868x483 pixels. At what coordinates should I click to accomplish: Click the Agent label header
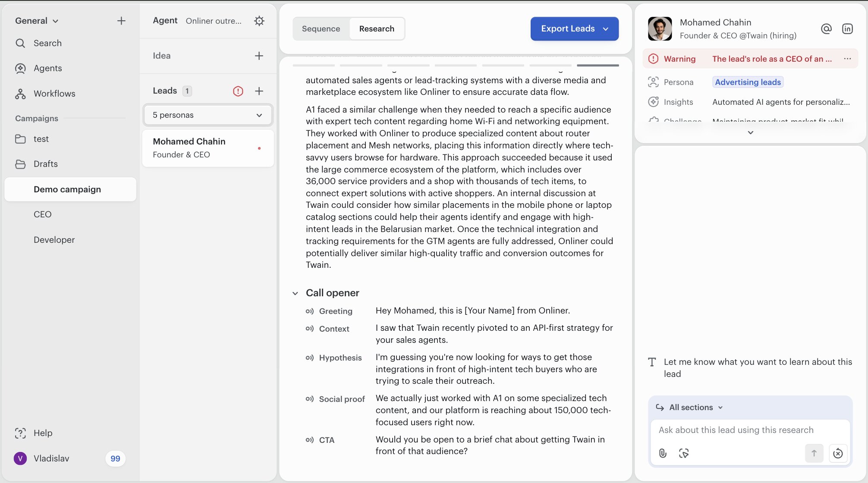pyautogui.click(x=165, y=20)
